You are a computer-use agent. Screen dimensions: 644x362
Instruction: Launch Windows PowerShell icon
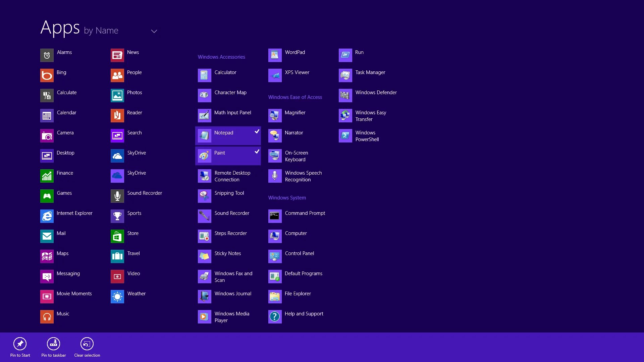[345, 136]
